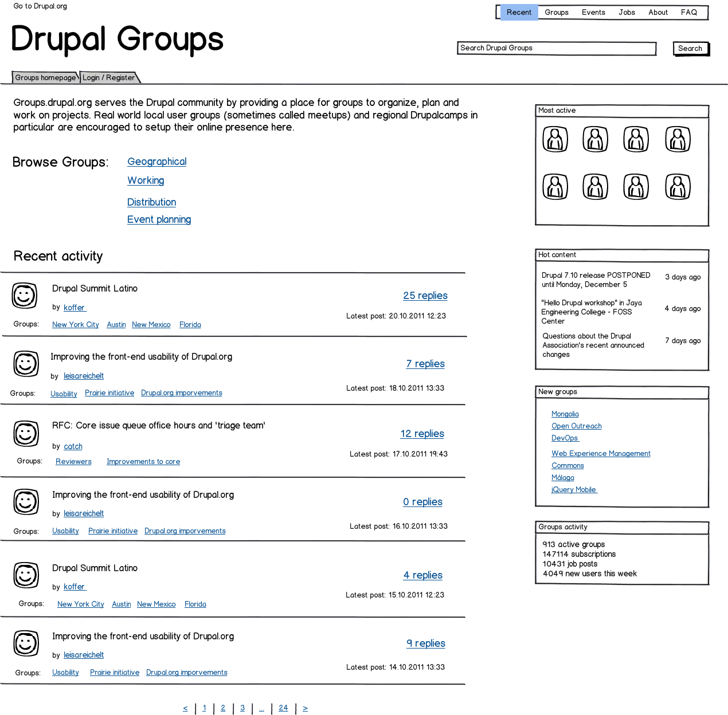
Task: Click the smiley avatar on the 16.10 usability post
Action: point(26,502)
